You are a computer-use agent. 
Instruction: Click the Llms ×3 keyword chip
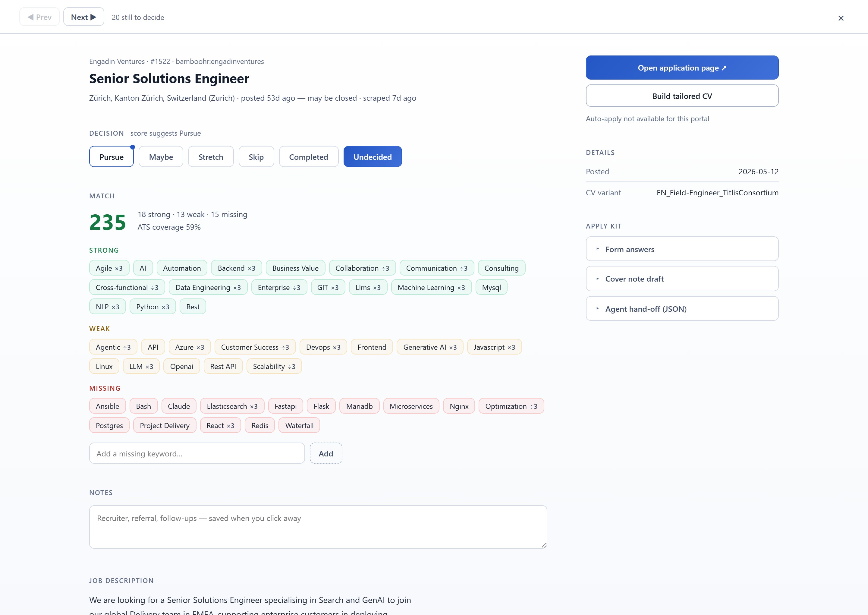[368, 287]
